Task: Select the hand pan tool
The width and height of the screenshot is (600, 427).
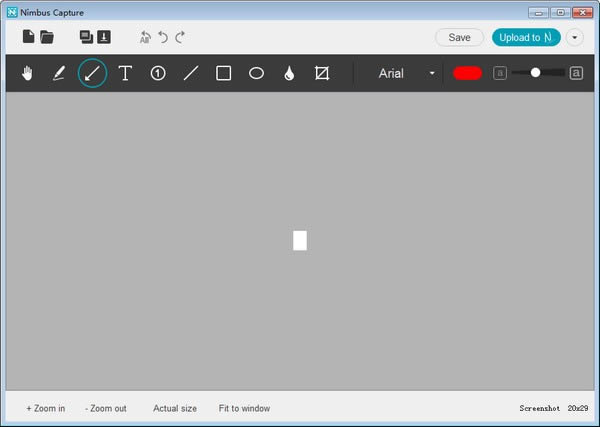Action: (27, 73)
